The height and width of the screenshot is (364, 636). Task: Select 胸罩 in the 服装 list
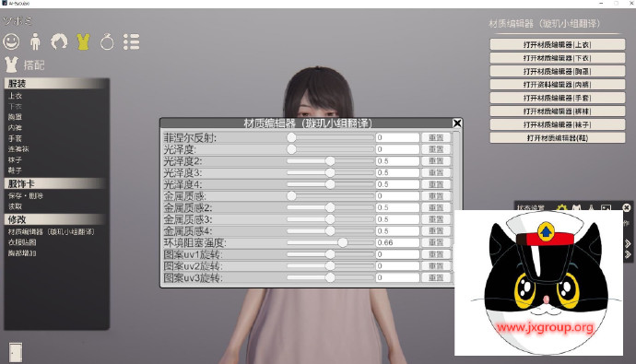[15, 117]
